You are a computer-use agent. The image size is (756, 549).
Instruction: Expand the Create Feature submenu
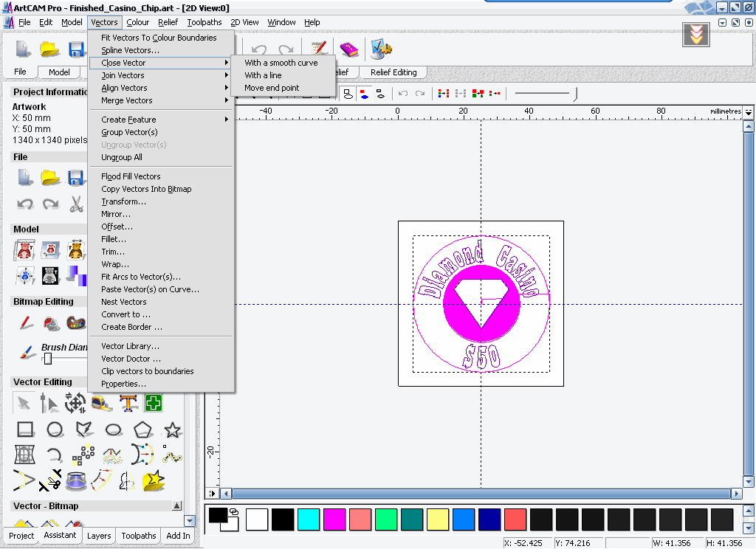(161, 120)
